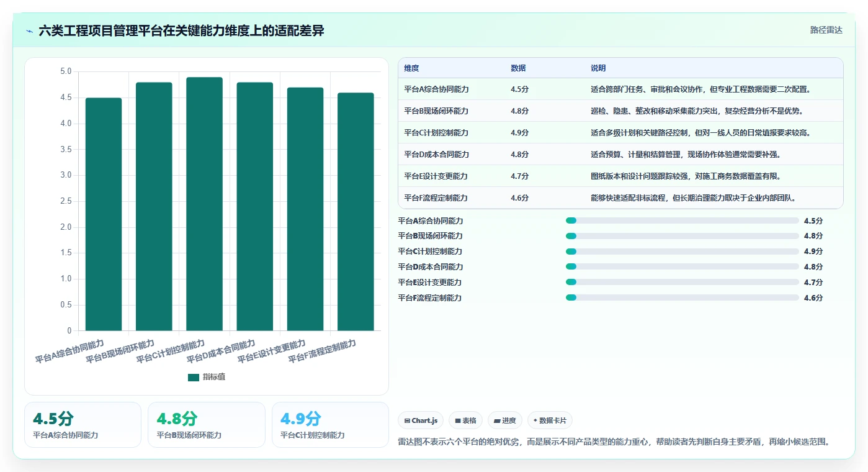Select table row 平台F流程定制能力
Viewport: 868px width, 472px height.
(x=620, y=197)
